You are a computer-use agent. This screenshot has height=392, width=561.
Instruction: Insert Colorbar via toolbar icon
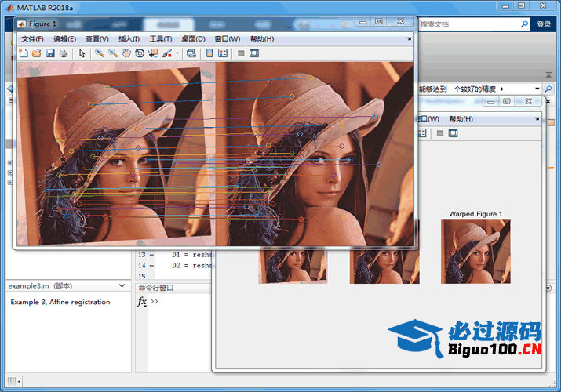pos(209,53)
